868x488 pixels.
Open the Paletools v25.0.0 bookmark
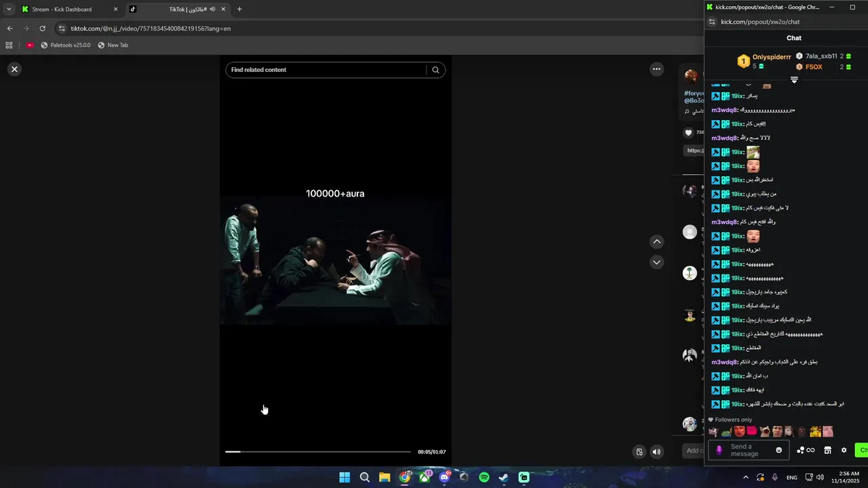pyautogui.click(x=65, y=45)
